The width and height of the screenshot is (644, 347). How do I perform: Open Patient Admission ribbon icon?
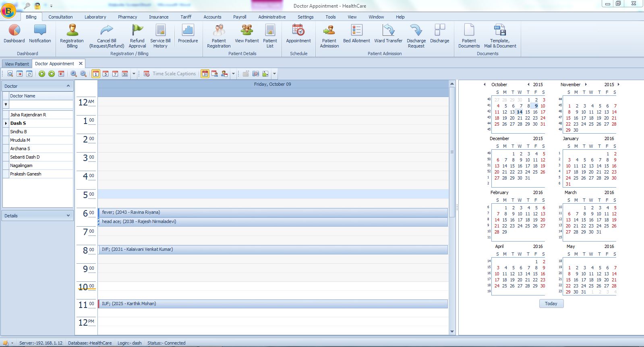click(x=329, y=36)
